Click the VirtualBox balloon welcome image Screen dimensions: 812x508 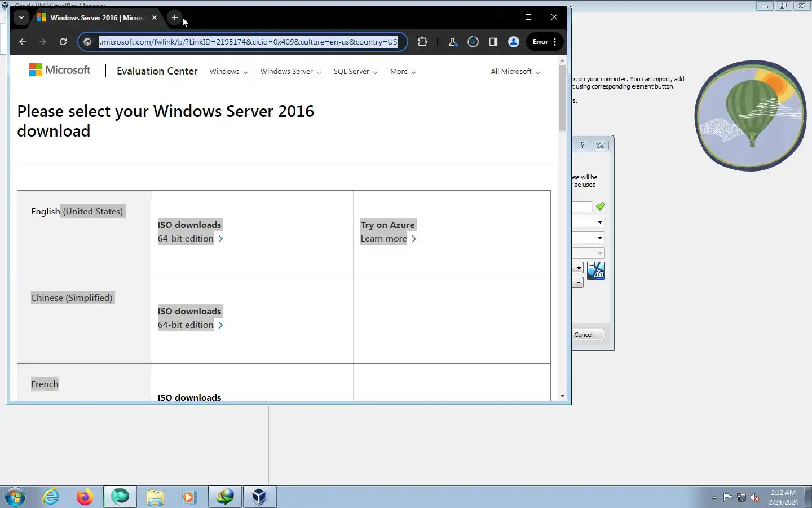click(751, 116)
